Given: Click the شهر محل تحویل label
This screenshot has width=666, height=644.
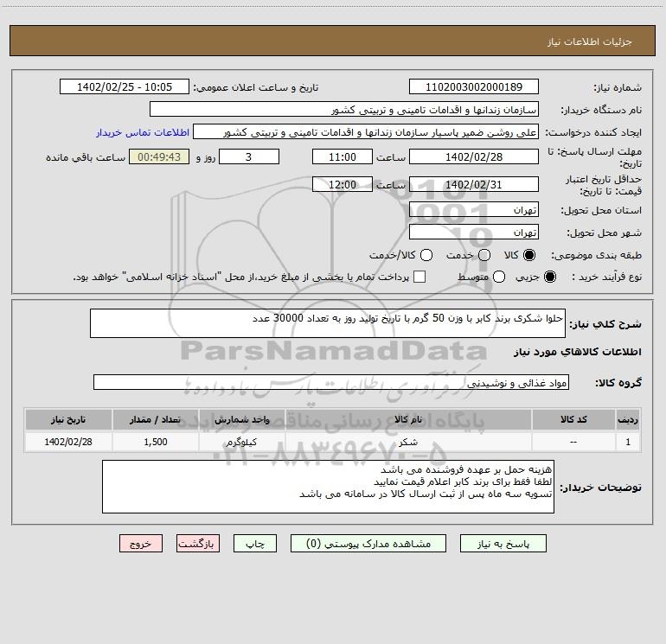Looking at the screenshot, I should (x=604, y=233).
